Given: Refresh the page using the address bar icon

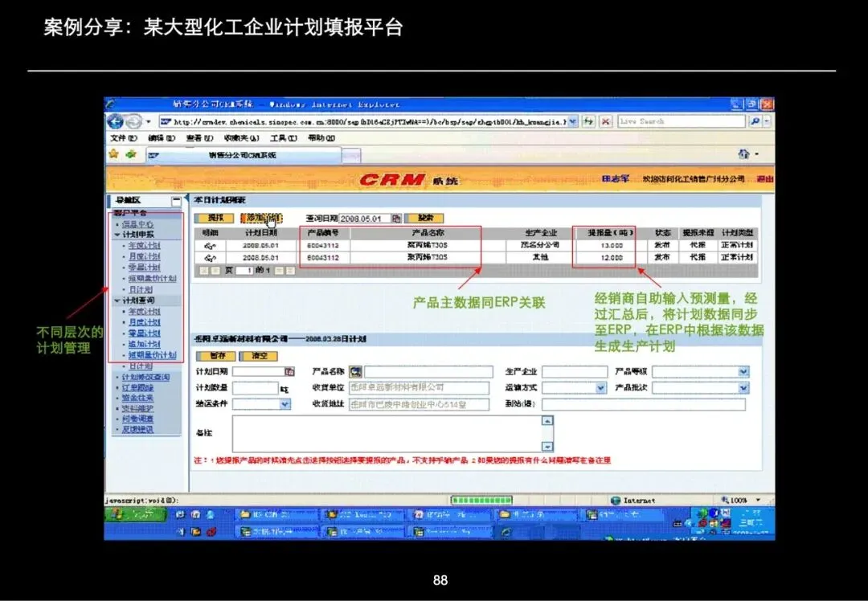Looking at the screenshot, I should point(588,121).
